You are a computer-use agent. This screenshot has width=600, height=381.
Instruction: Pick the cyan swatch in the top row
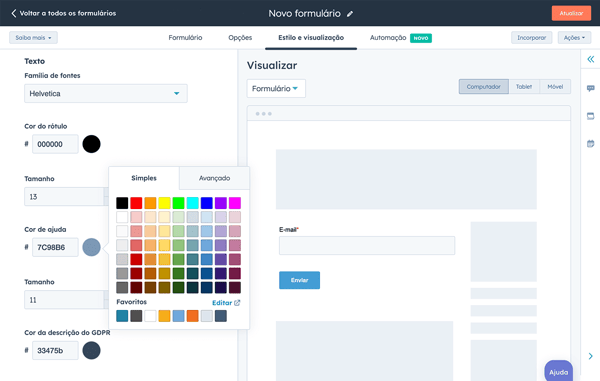192,203
